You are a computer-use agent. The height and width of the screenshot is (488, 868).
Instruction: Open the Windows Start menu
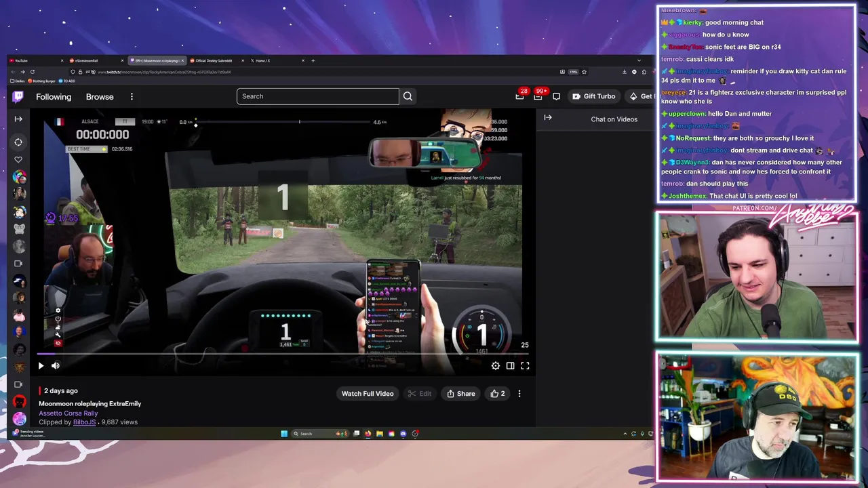tap(284, 434)
